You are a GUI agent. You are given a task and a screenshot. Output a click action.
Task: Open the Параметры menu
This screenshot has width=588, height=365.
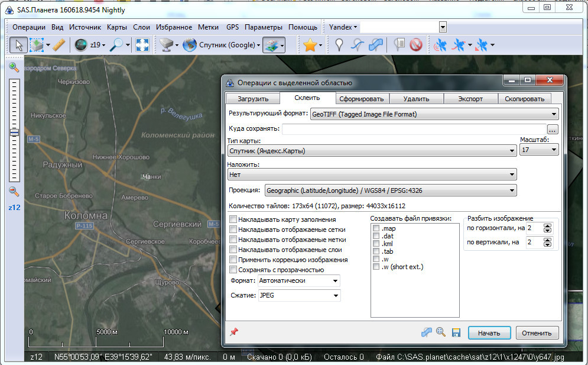(x=262, y=27)
